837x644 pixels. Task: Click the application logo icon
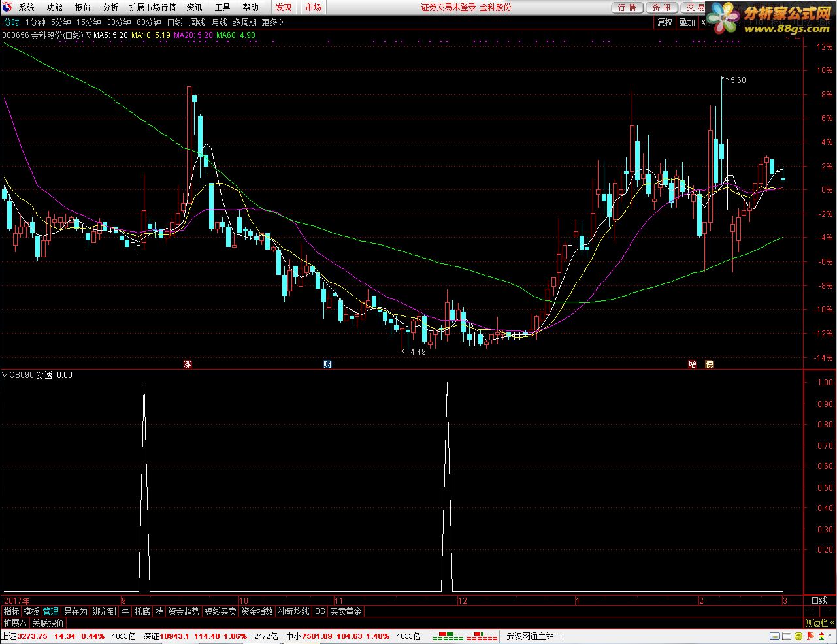(x=7, y=7)
